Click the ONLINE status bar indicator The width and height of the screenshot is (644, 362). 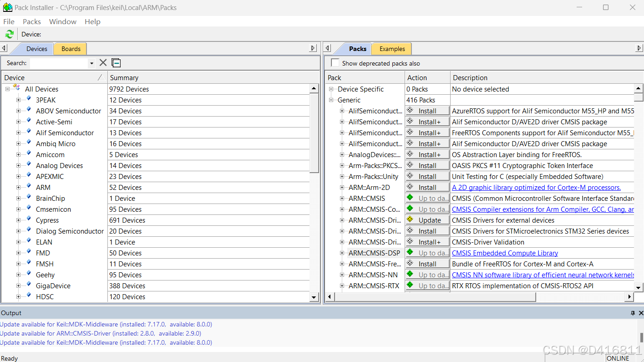tap(618, 358)
